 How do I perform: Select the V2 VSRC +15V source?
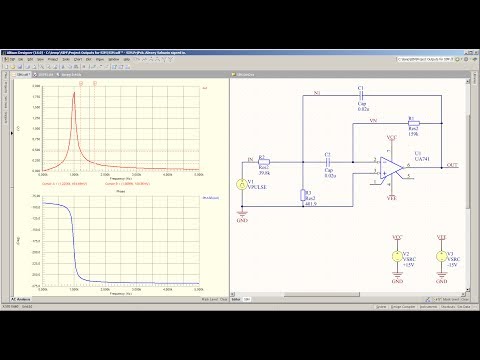click(x=397, y=256)
